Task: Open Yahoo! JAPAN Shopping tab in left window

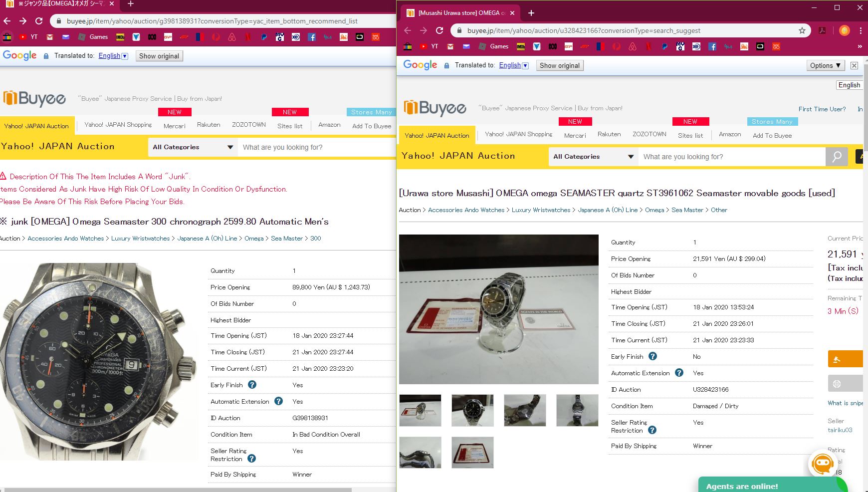Action: pyautogui.click(x=118, y=125)
